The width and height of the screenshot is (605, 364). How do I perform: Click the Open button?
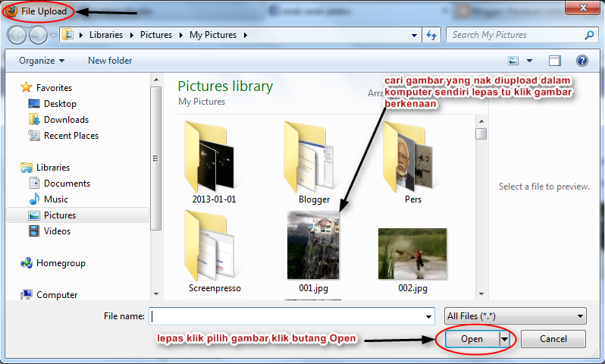472,339
